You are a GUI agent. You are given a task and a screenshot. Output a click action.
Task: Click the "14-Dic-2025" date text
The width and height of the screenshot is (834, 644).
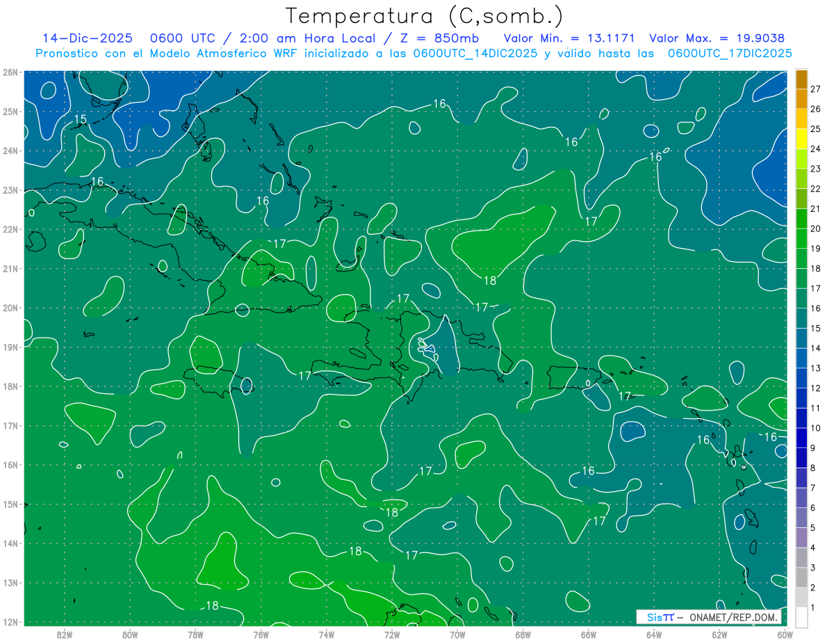point(86,38)
